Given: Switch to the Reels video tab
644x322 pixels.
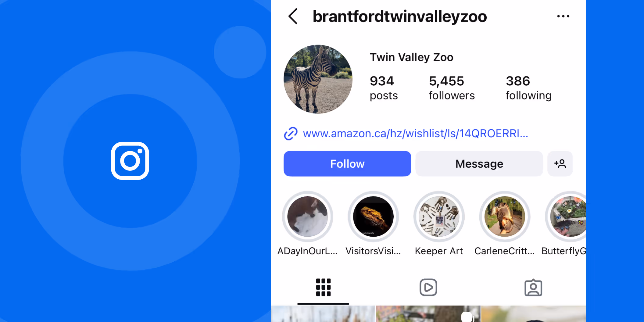Looking at the screenshot, I should (428, 287).
